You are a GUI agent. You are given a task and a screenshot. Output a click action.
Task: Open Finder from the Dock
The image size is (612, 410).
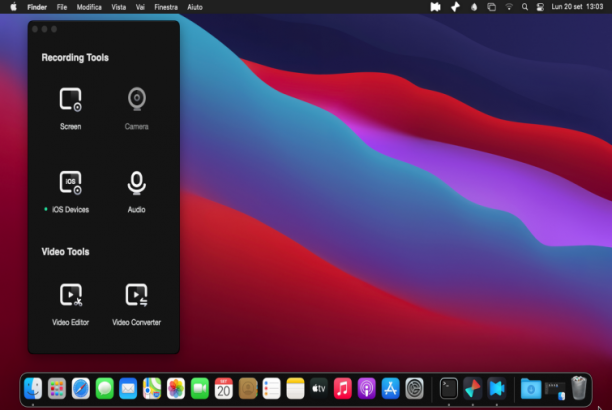(x=33, y=388)
